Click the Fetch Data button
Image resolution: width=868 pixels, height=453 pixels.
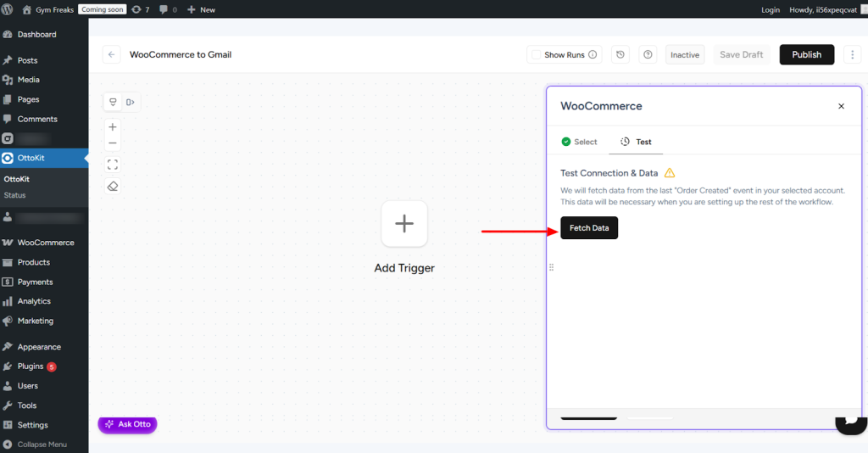589,228
